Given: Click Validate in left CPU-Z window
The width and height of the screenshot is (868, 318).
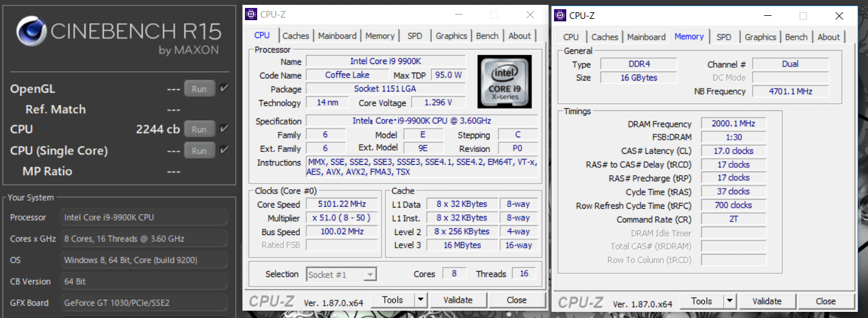Looking at the screenshot, I should click(458, 300).
